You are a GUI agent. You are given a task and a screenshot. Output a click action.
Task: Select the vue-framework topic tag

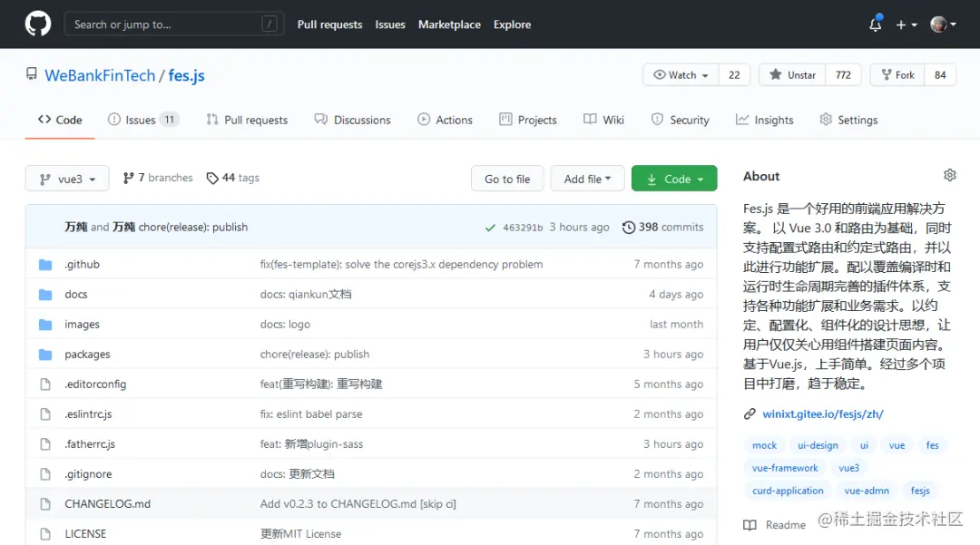coord(785,468)
